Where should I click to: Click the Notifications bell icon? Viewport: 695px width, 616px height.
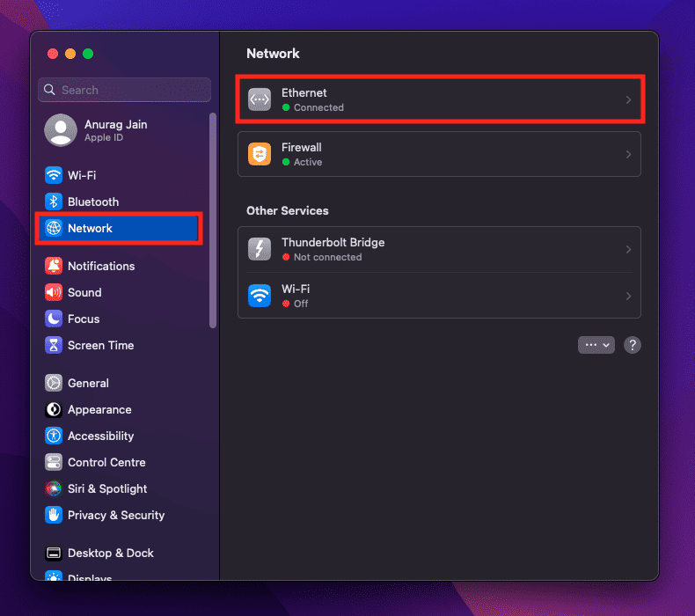pos(53,266)
